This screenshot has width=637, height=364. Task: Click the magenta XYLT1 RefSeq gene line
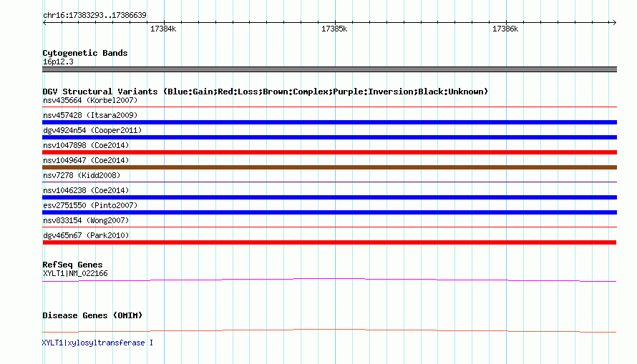click(329, 280)
